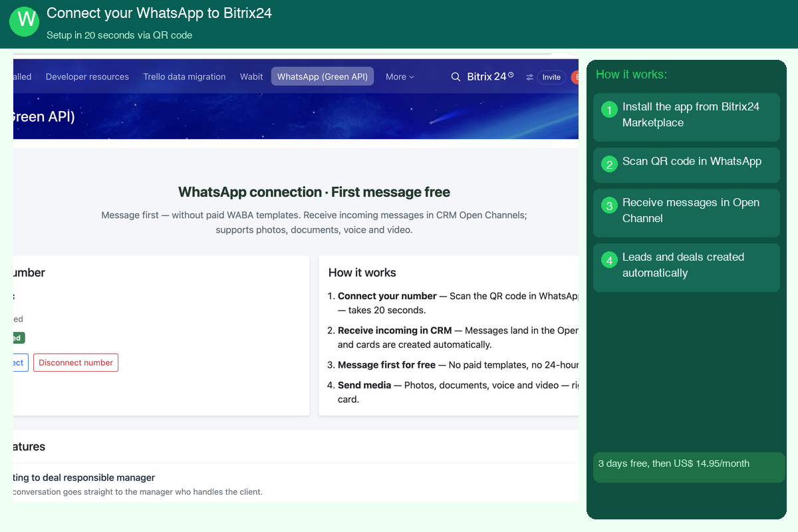Click the Receive messages in Open Channel step

686,213
